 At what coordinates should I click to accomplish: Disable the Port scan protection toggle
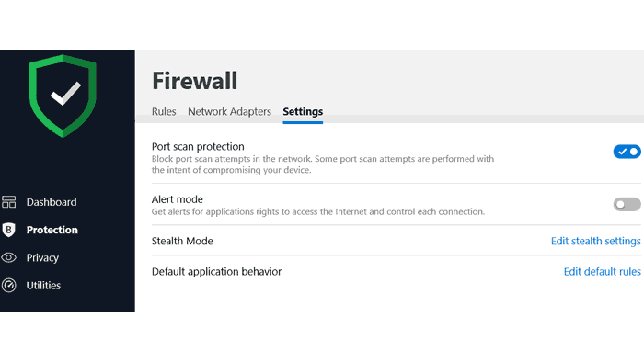(627, 152)
